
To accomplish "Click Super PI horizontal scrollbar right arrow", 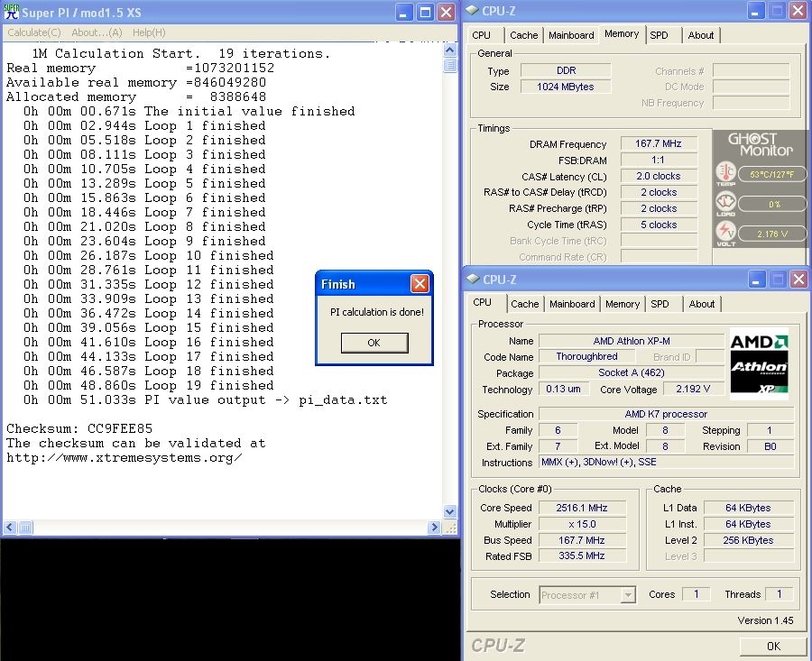I will pos(434,528).
